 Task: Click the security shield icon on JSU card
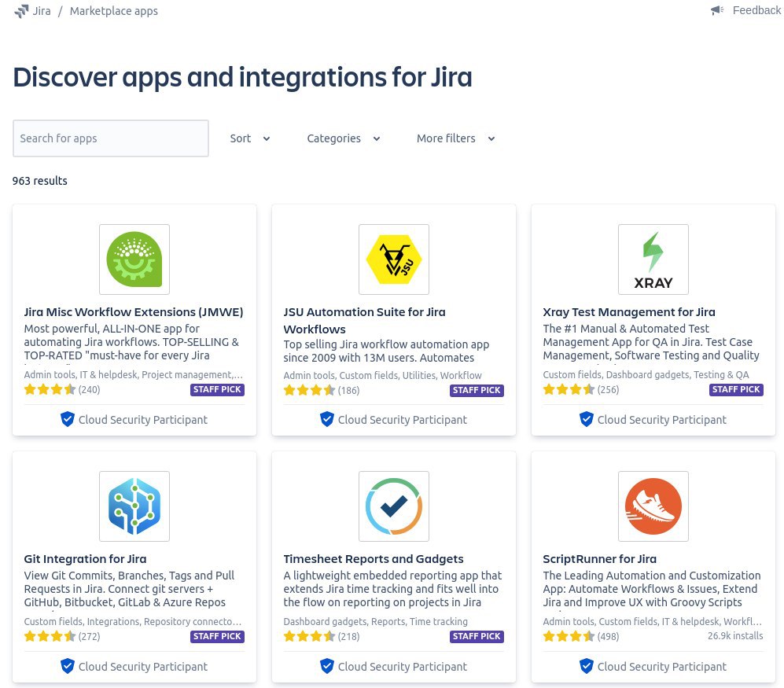tap(327, 419)
